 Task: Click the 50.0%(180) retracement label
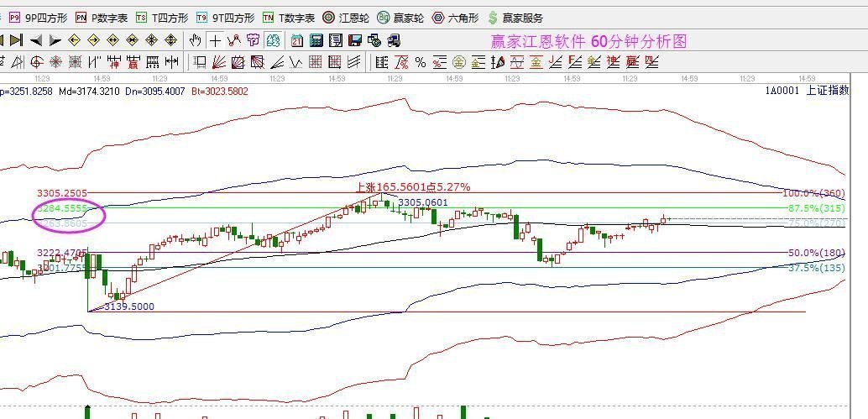(817, 253)
